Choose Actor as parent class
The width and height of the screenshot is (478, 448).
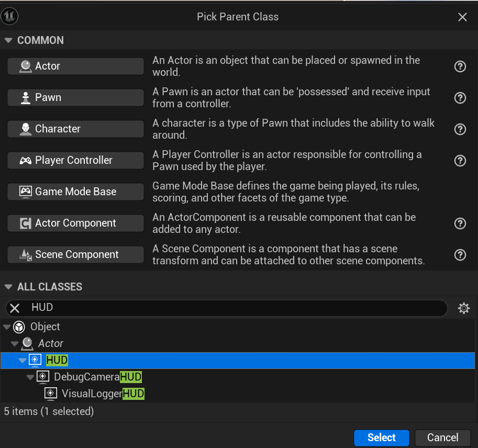coord(75,66)
